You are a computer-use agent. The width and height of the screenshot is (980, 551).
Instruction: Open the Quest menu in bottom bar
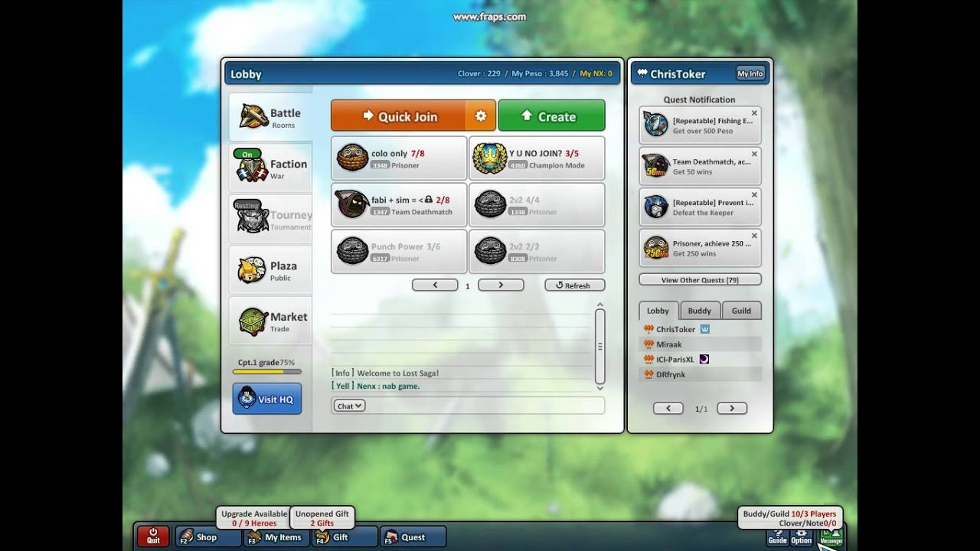(413, 536)
